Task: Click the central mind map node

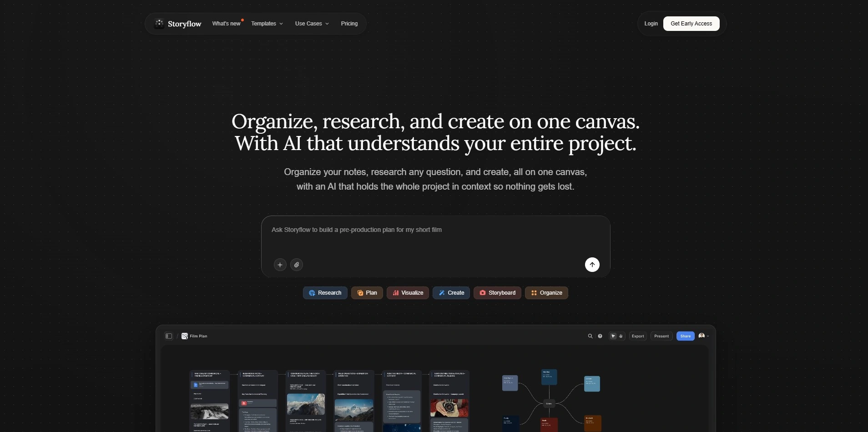Action: coord(549,403)
